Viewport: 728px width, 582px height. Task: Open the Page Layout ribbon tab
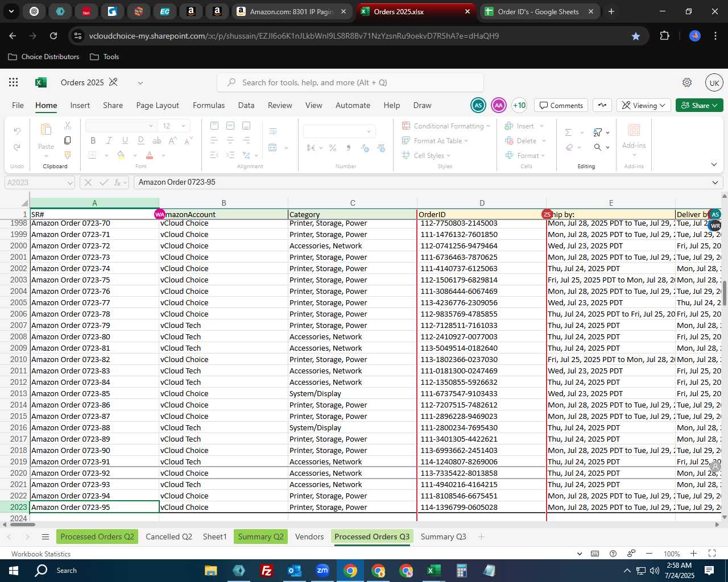158,105
